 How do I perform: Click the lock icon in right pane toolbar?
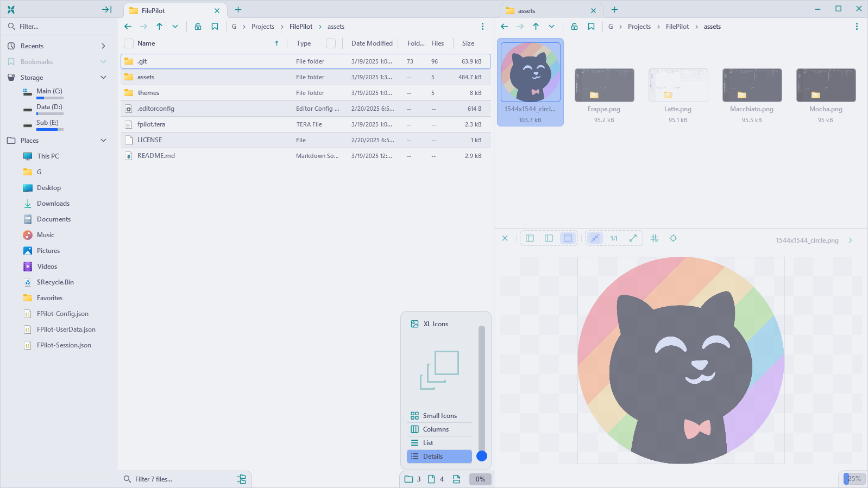[x=574, y=27]
